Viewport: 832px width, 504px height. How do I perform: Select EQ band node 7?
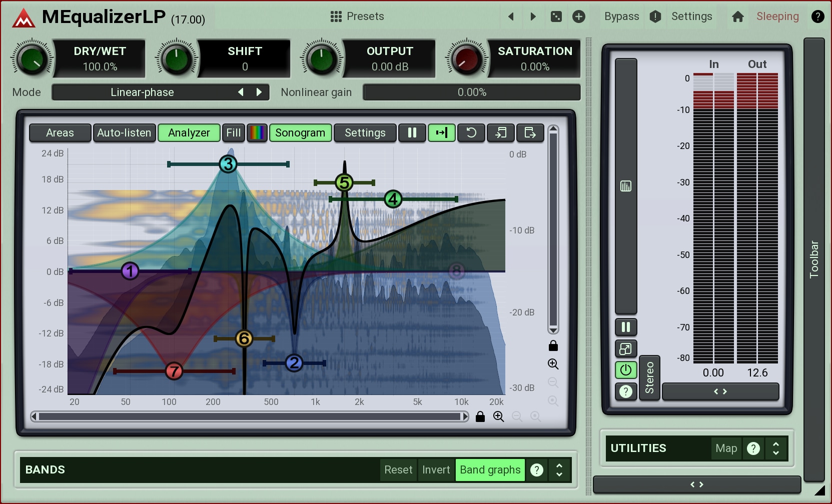coord(174,371)
